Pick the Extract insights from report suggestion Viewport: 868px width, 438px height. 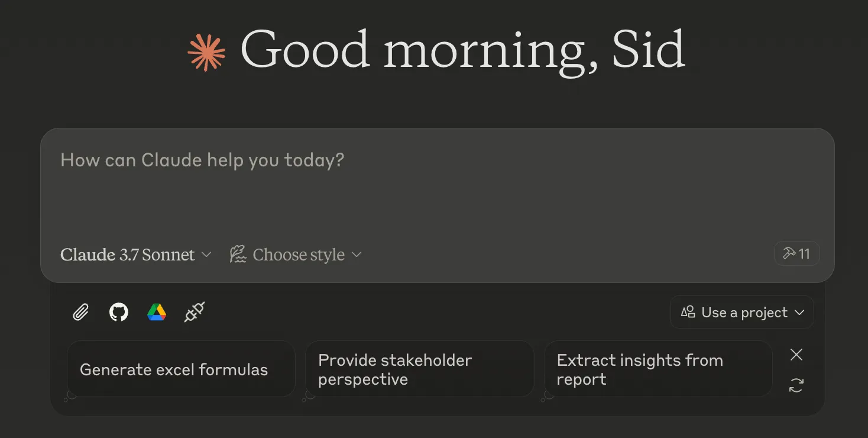coord(658,369)
